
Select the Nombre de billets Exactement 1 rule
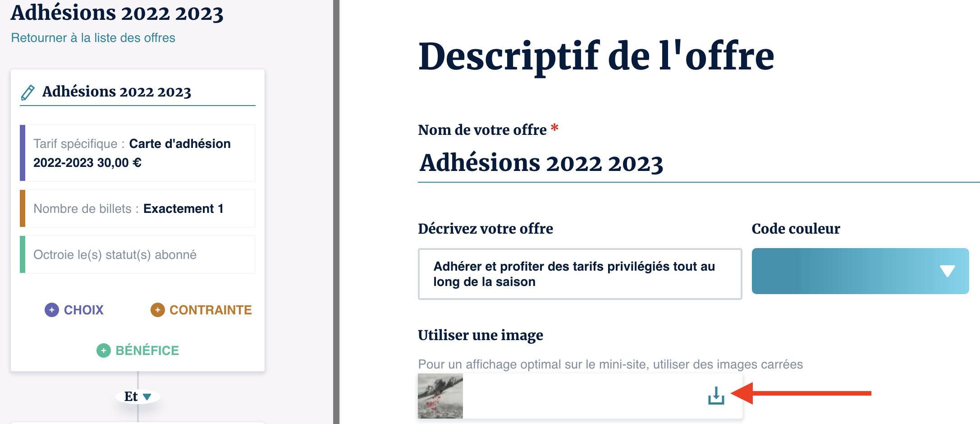click(138, 208)
